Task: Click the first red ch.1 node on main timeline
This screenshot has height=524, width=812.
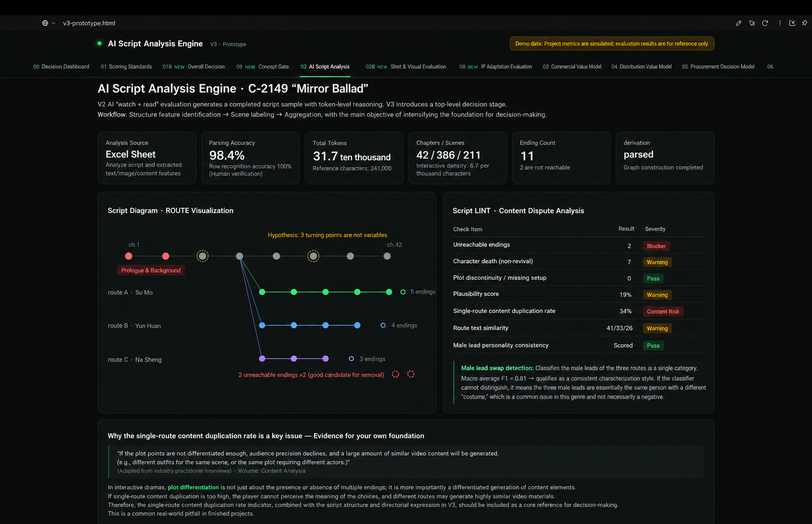Action: pyautogui.click(x=128, y=256)
